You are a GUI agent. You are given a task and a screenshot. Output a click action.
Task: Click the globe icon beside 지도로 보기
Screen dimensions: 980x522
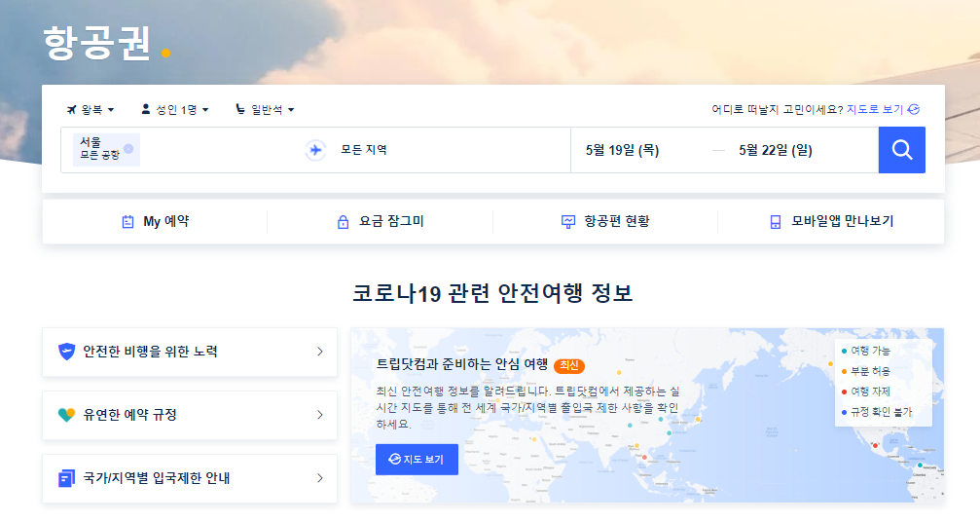point(914,109)
